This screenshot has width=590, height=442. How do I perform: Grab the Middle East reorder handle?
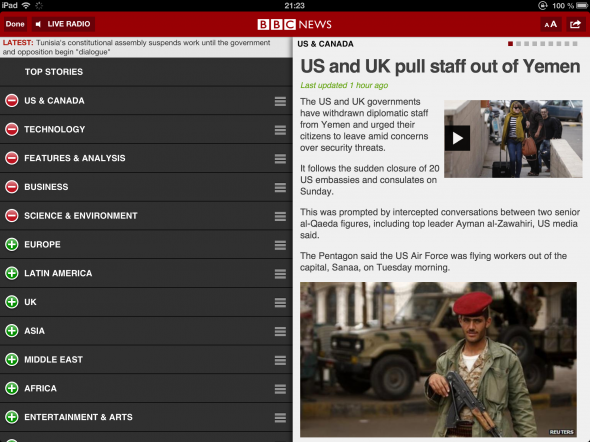coord(280,360)
